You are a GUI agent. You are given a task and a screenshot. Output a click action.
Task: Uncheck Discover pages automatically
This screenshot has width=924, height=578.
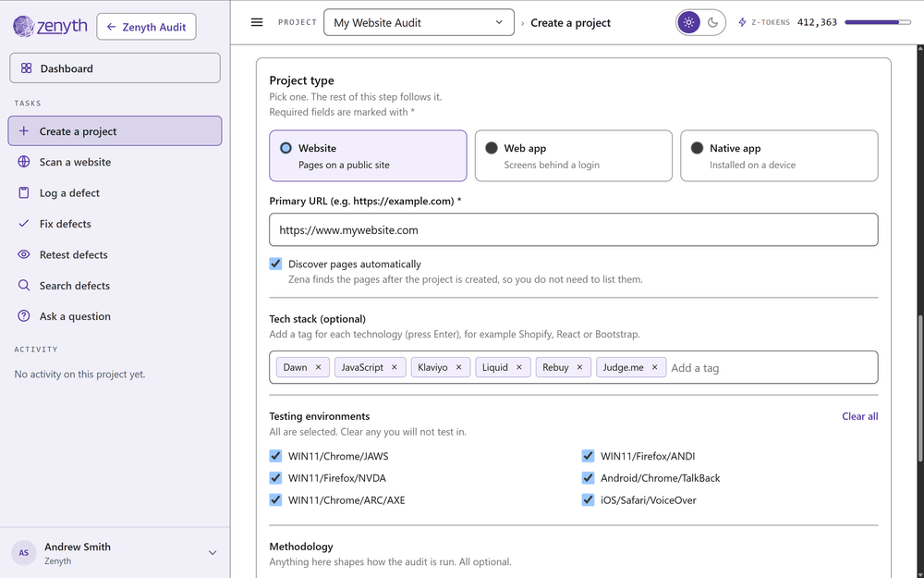[x=275, y=264]
